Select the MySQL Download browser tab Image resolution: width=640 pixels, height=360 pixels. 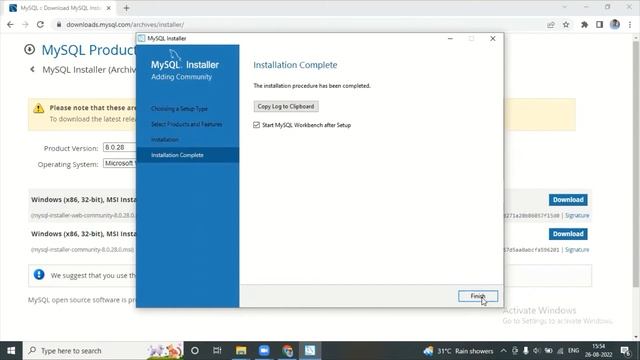[x=60, y=8]
